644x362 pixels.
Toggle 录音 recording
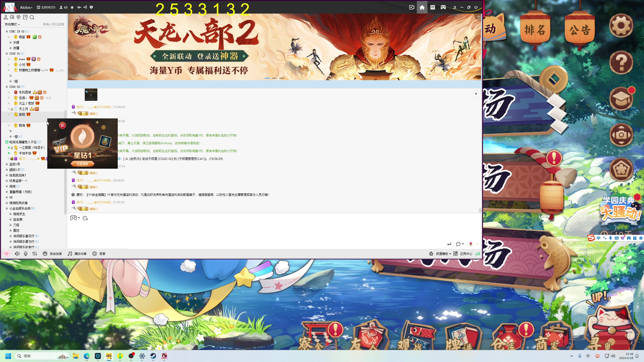(99, 254)
